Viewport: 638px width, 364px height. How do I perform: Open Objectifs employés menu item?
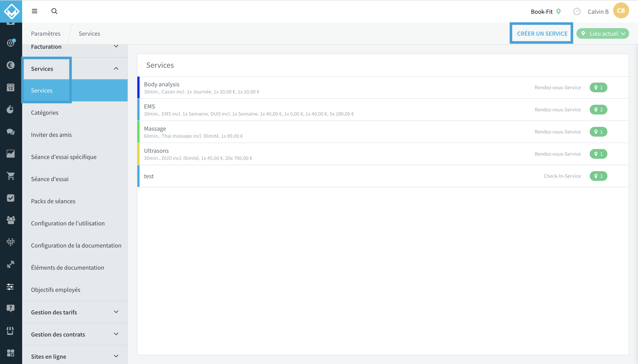[75, 290]
